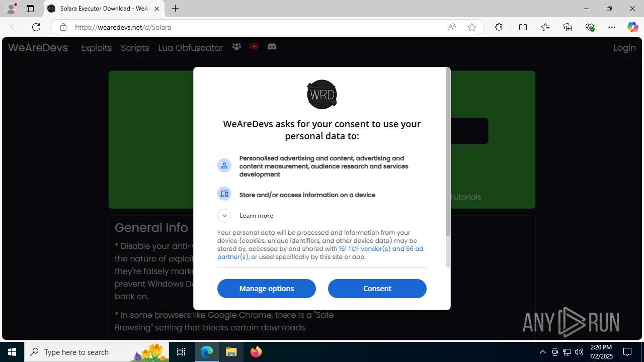Click Microsoft Edge taskbar icon

207,352
